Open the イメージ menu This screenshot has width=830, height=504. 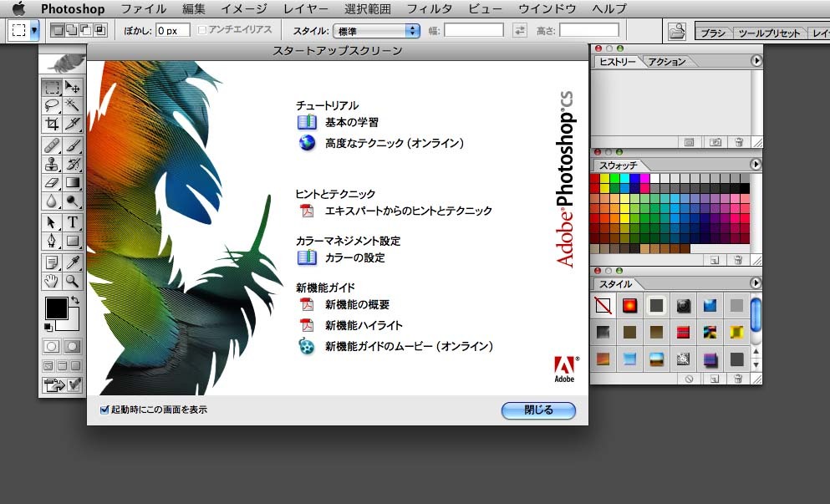tap(244, 9)
